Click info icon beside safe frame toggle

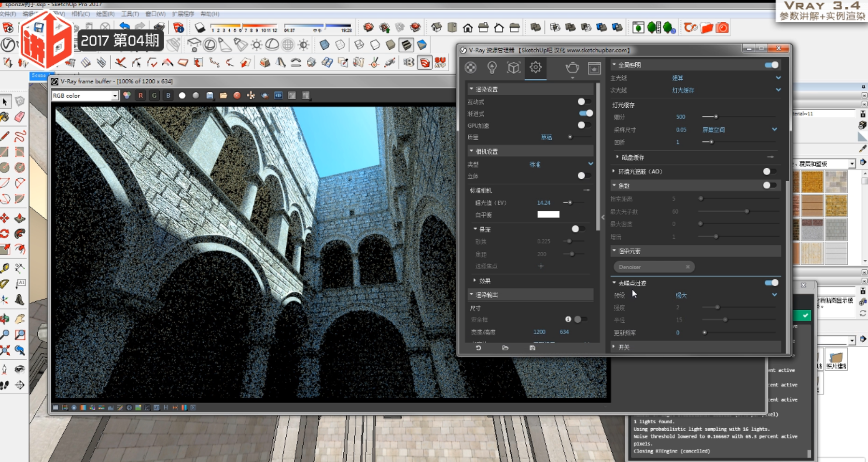(x=568, y=319)
